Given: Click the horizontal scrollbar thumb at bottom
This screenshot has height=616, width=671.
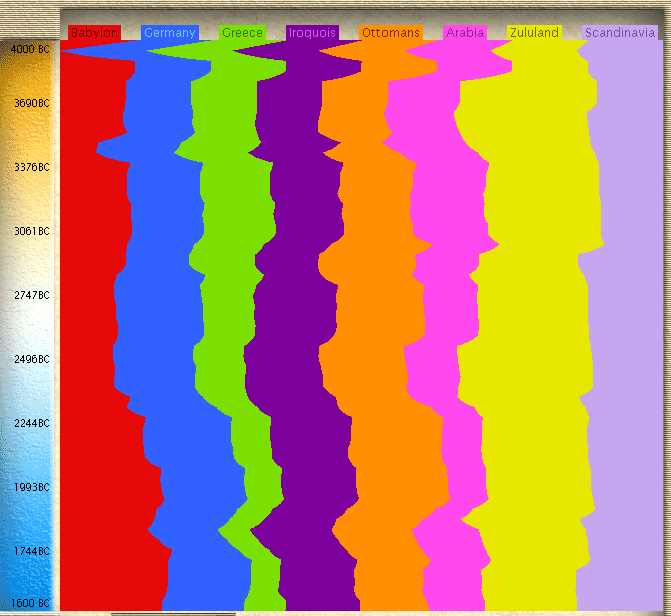Looking at the screenshot, I should pos(173,614).
